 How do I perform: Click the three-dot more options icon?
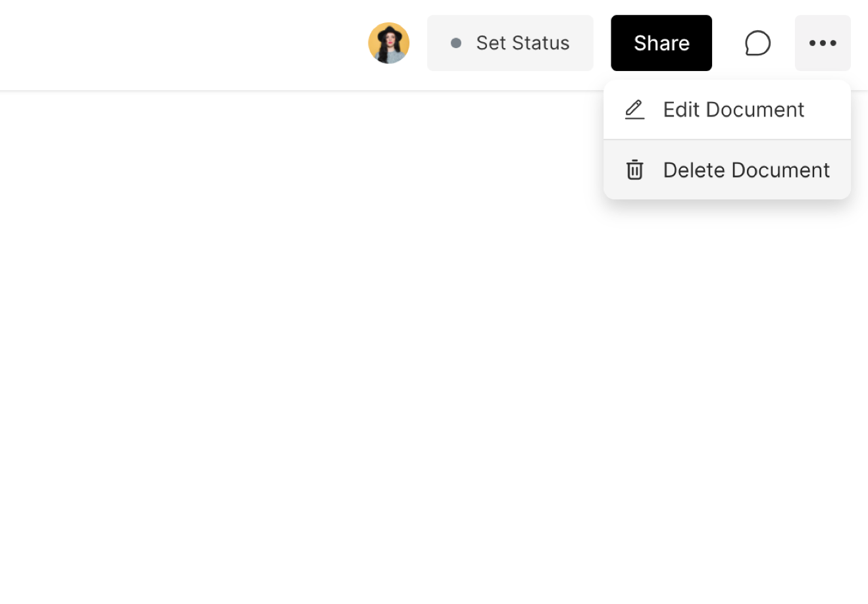pos(823,43)
